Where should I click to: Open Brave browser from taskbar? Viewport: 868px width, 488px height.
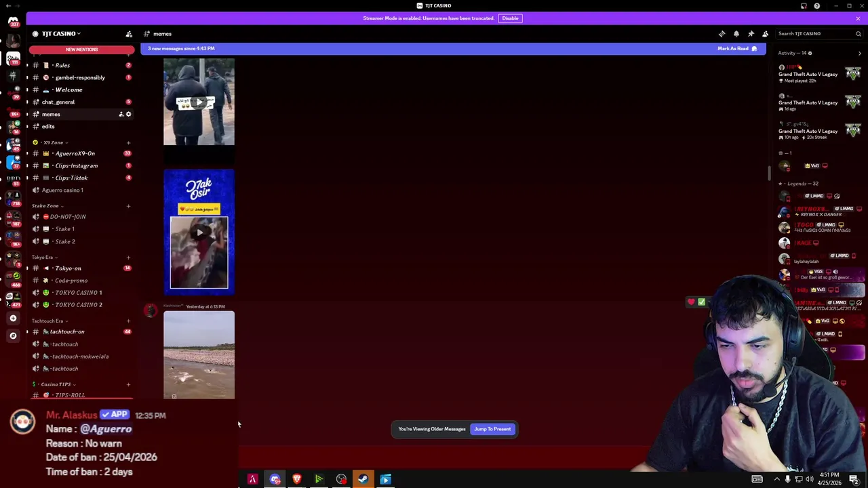click(x=296, y=479)
